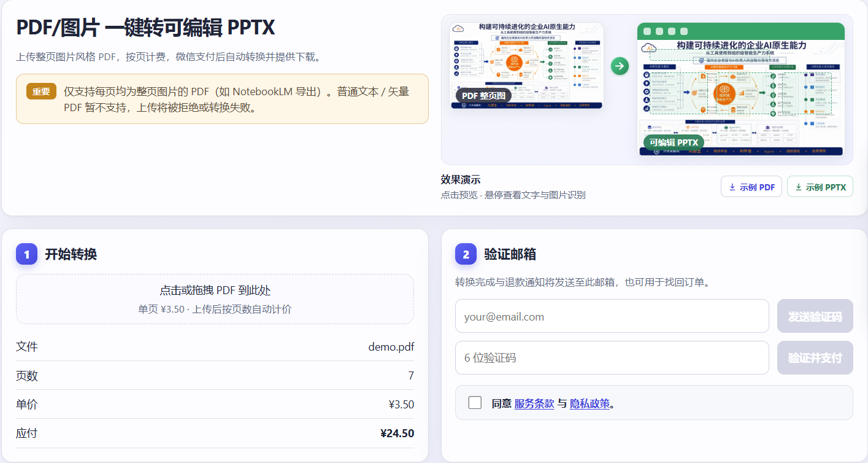Preview the PDF 整页图 source thumbnail
This screenshot has width=868, height=463.
[x=526, y=66]
